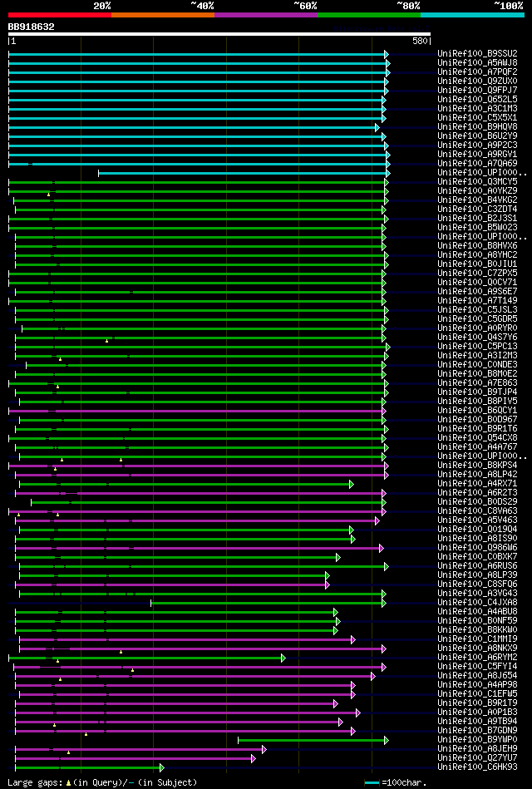532x789 pixels.
Task: Click hit label UniRef100_A6RYM2
Action: tap(477, 657)
